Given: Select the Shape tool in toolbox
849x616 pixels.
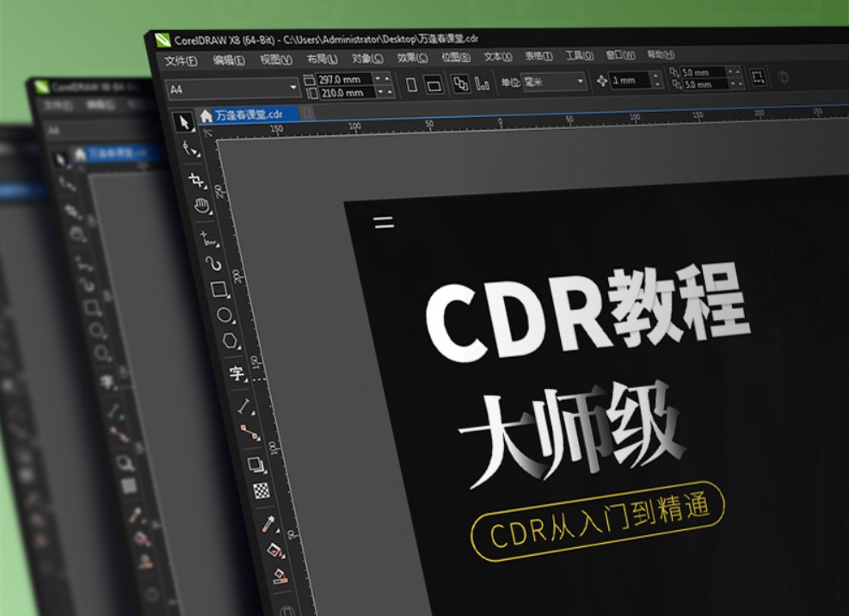Looking at the screenshot, I should (x=190, y=149).
